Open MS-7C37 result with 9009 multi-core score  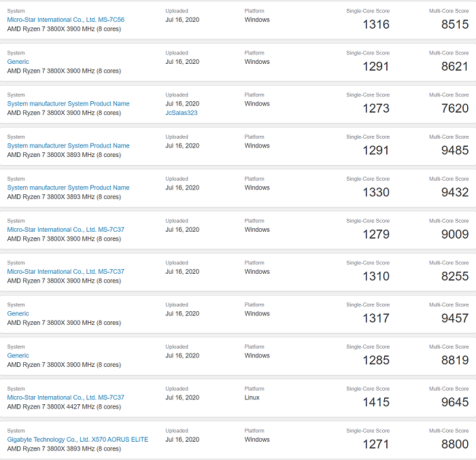[x=65, y=230]
